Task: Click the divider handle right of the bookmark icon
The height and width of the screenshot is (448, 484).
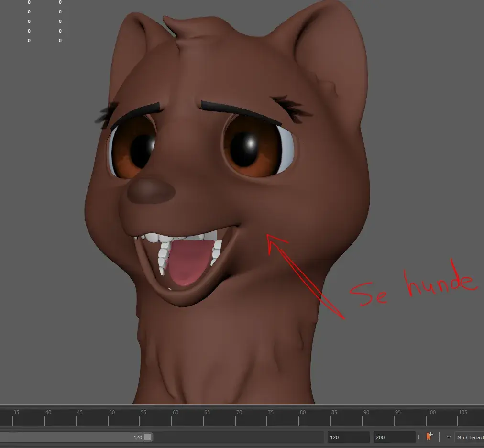Action: tap(439, 437)
